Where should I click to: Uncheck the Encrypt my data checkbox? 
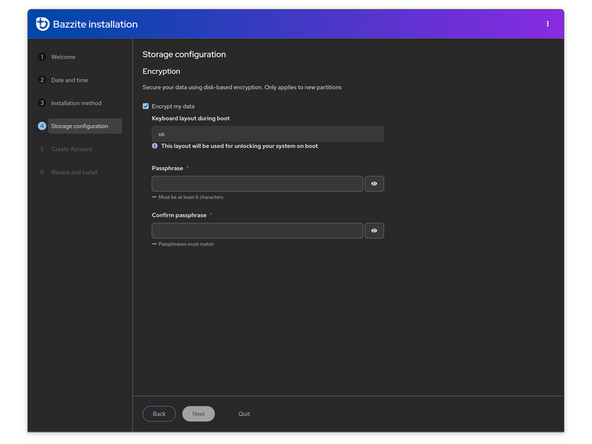click(146, 106)
